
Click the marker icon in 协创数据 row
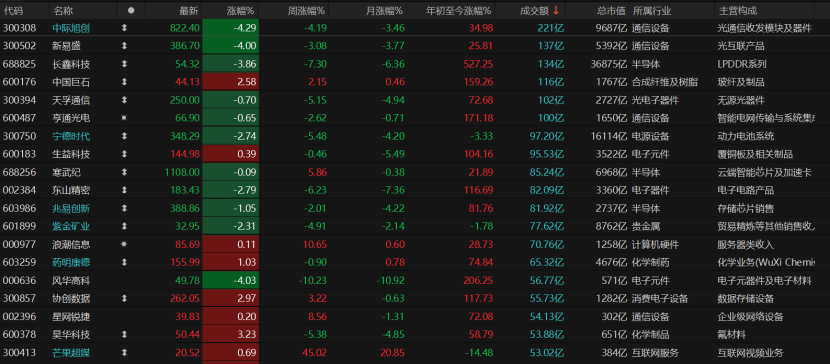click(x=124, y=298)
